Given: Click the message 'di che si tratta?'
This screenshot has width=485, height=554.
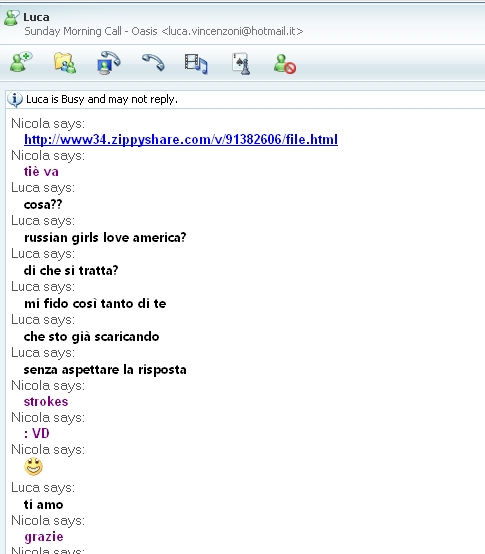Looking at the screenshot, I should (x=71, y=270).
